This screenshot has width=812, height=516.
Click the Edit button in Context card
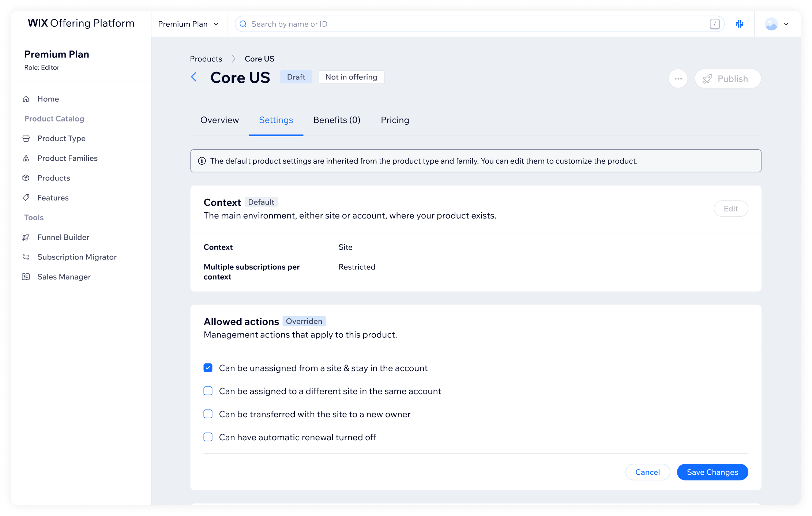pos(731,209)
